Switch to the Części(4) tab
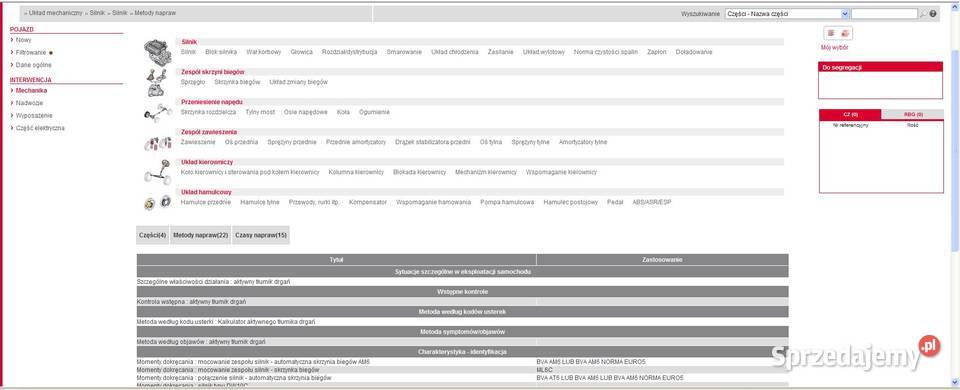This screenshot has height=390, width=960. 152,235
